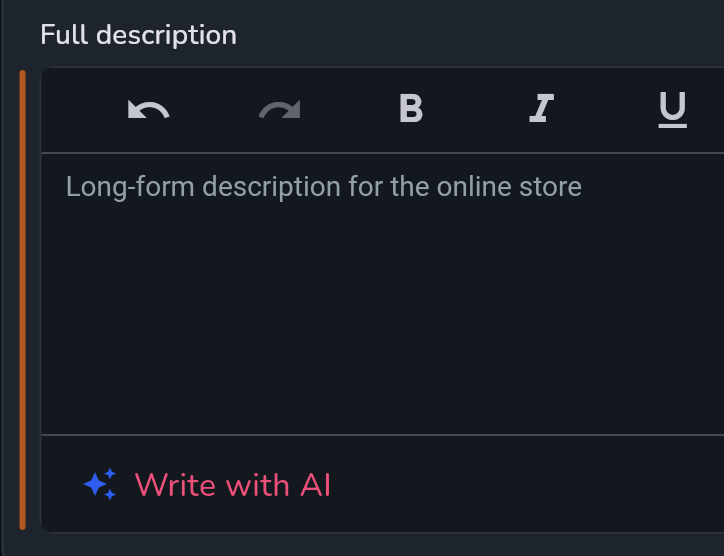The image size is (724, 556).
Task: Open Write with AI assistant
Action: 207,485
